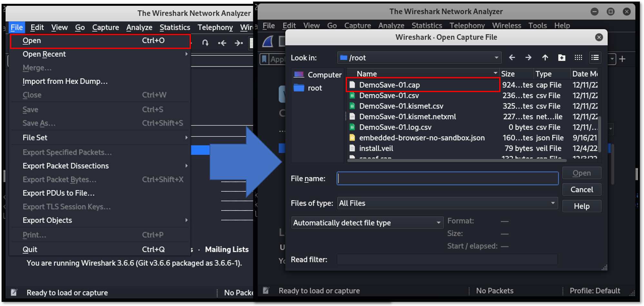The image size is (644, 306).
Task: Click the go to first packet arrow icon
Action: [222, 43]
